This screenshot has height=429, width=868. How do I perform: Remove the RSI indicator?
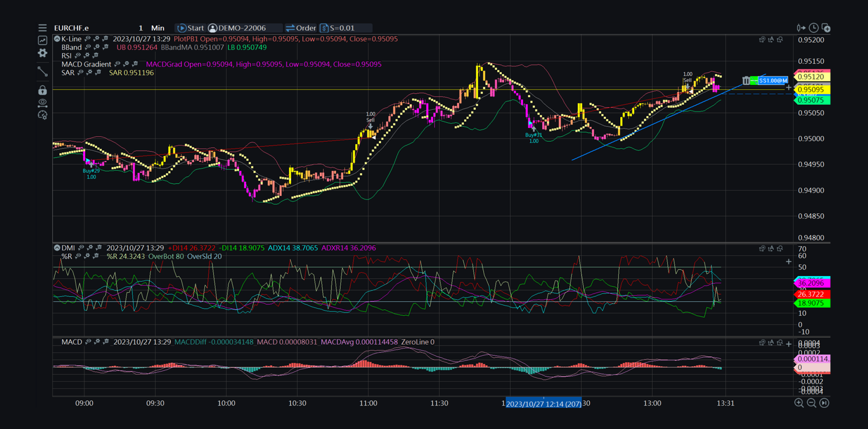click(95, 56)
